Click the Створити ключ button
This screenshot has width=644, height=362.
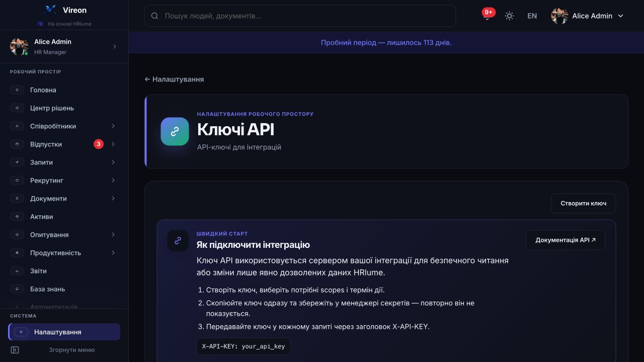584,204
